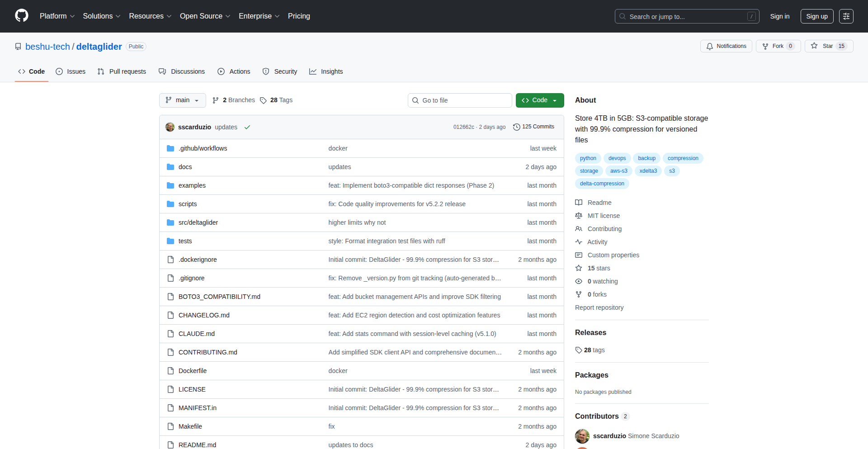The height and width of the screenshot is (449, 868).
Task: Open the Open Source dropdown
Action: [x=205, y=16]
